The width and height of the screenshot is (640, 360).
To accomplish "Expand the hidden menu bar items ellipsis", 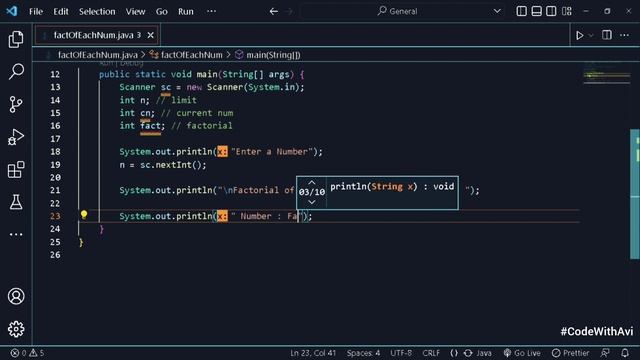I will tap(211, 11).
